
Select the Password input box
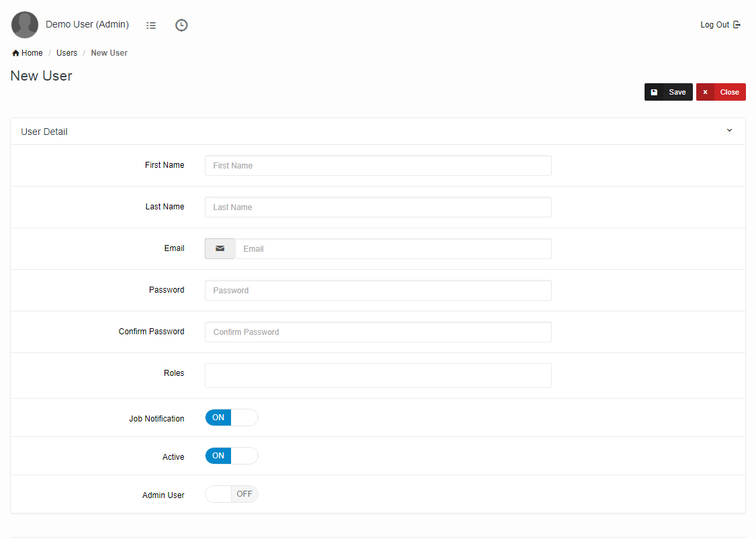(x=378, y=290)
